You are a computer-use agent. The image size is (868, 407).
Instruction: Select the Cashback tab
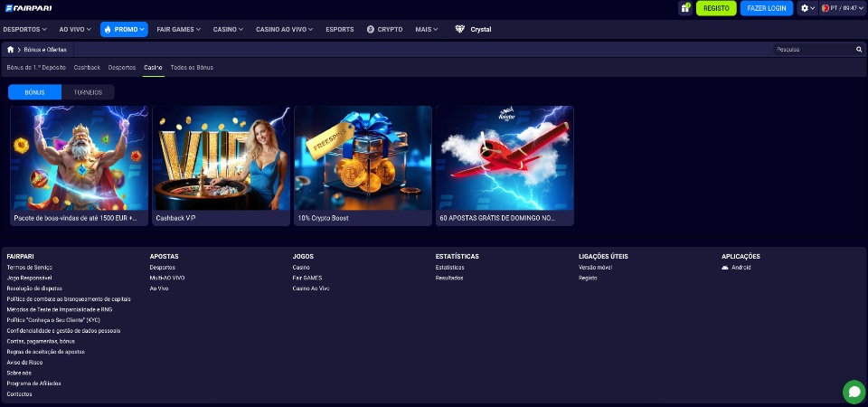point(87,68)
